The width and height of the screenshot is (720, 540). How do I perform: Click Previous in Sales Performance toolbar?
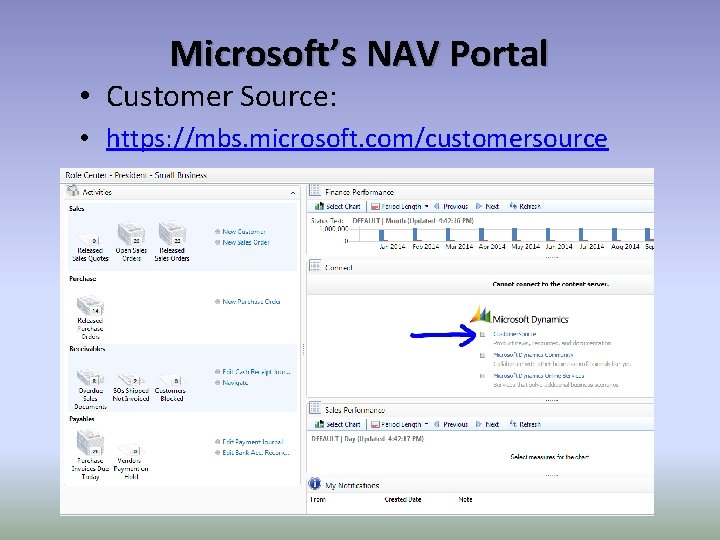(451, 424)
